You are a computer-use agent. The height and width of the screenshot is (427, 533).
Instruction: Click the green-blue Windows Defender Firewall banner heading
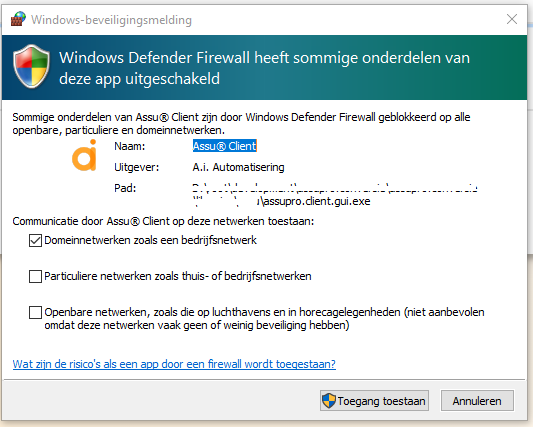click(x=264, y=68)
